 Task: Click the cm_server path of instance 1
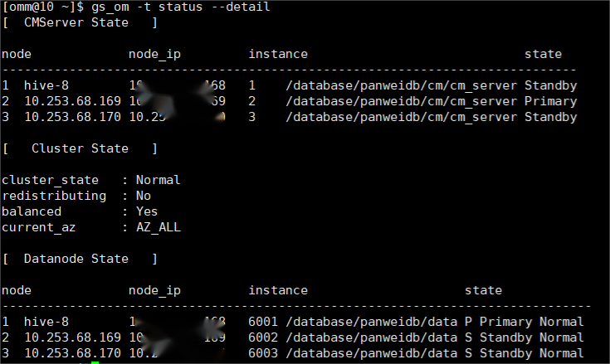tap(402, 85)
